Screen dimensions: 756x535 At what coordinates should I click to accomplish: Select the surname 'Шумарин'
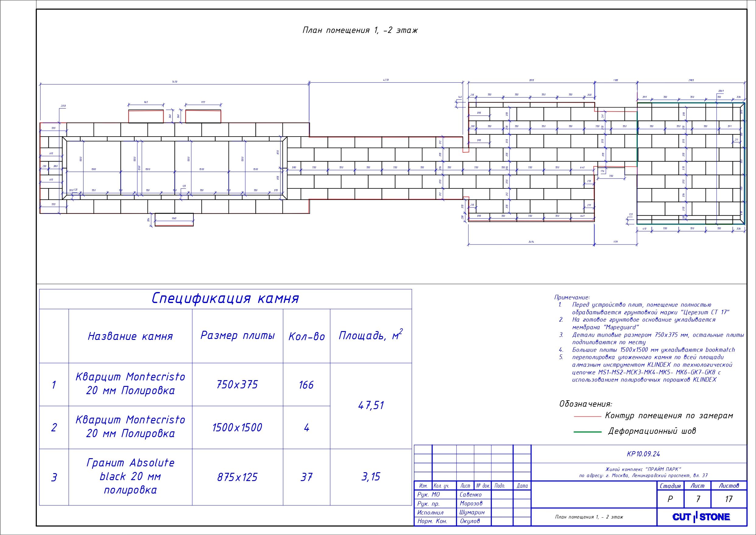click(472, 512)
